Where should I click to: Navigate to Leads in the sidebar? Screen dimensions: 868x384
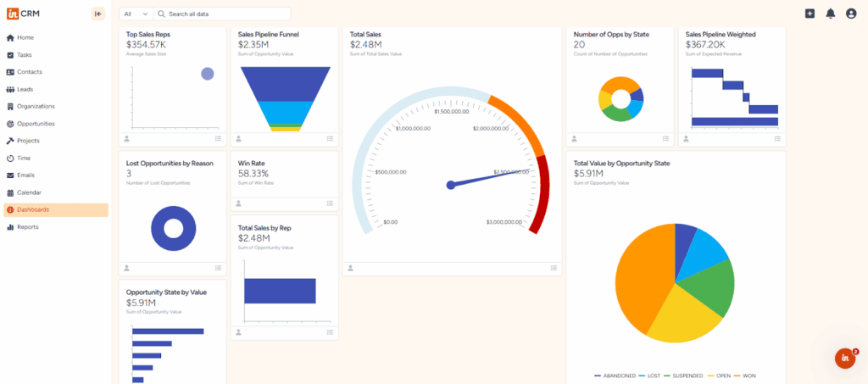pyautogui.click(x=25, y=89)
